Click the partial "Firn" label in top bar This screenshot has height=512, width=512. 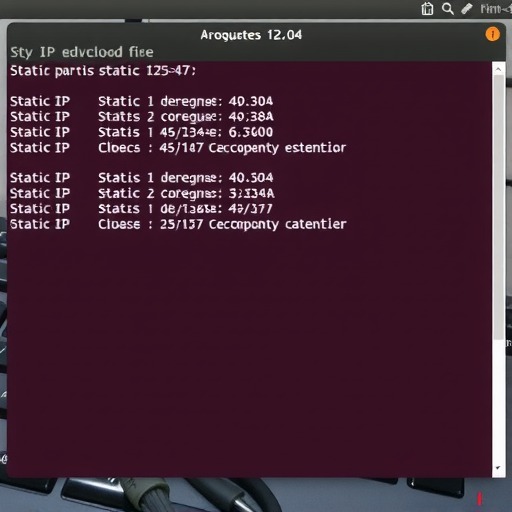[496, 9]
